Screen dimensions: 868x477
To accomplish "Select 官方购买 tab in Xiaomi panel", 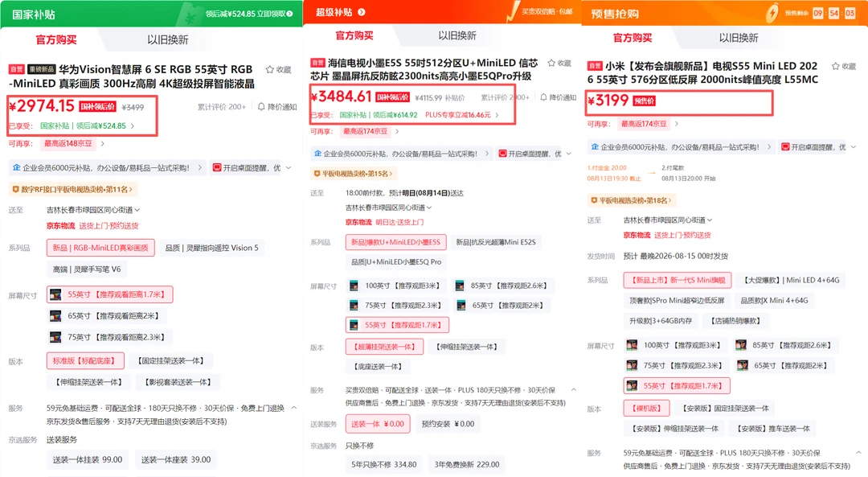I will [x=633, y=38].
